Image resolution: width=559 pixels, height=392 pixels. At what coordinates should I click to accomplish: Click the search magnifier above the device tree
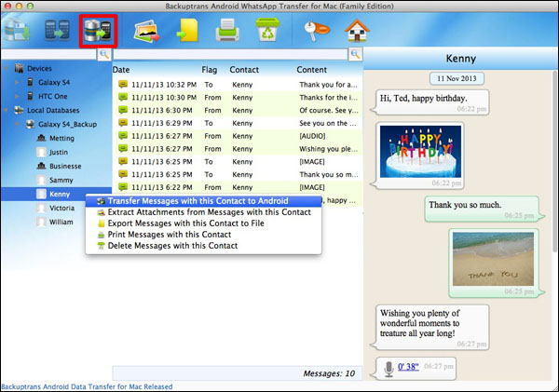pos(104,55)
